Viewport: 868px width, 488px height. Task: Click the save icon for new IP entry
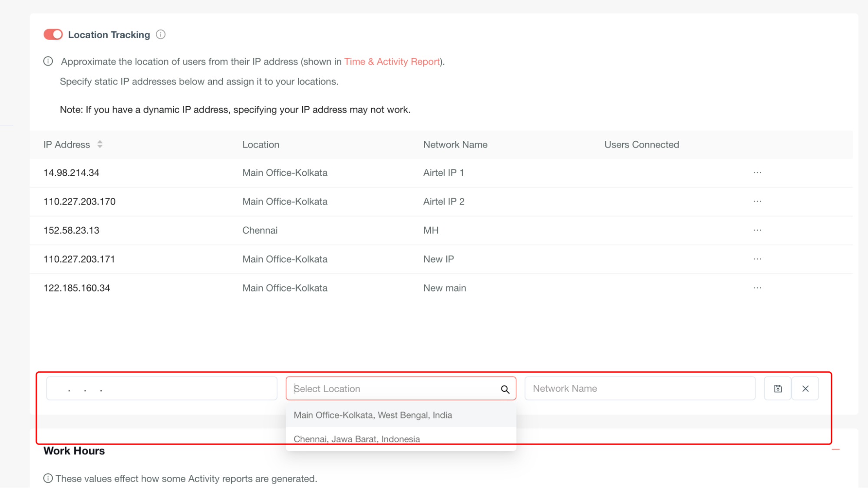778,389
